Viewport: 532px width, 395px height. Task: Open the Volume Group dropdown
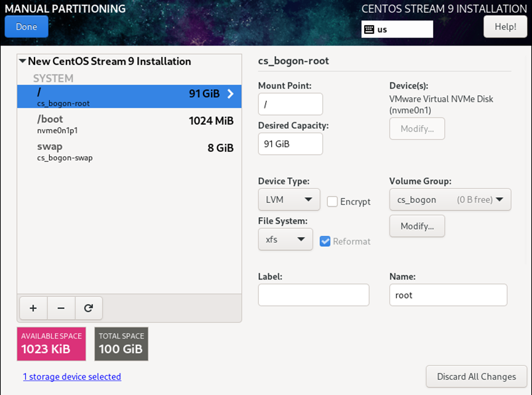coord(450,200)
